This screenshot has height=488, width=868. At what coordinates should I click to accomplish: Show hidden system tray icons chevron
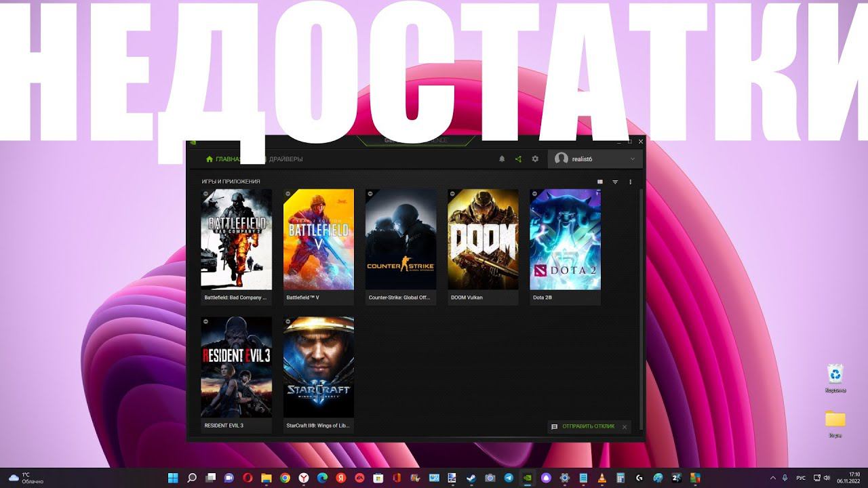(x=774, y=478)
